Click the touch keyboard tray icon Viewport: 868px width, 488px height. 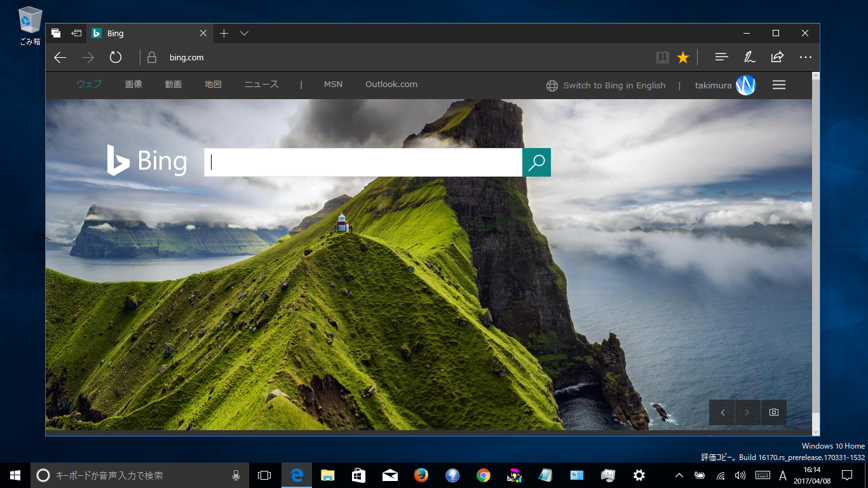tap(763, 475)
